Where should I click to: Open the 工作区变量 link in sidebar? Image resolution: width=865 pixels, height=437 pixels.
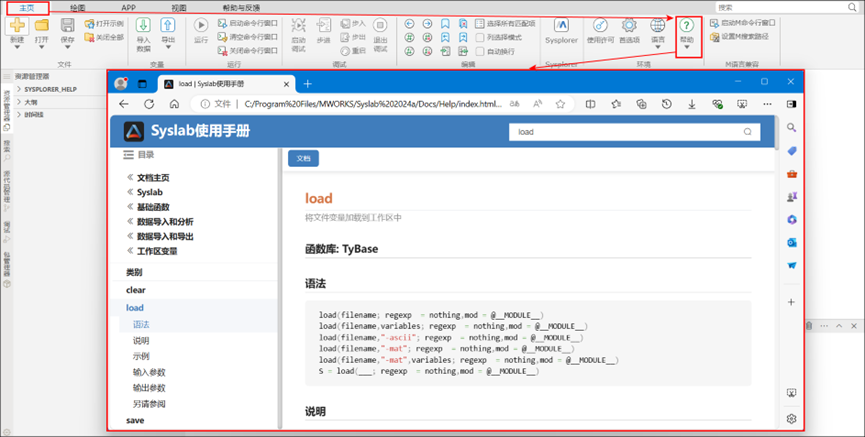[x=157, y=251]
